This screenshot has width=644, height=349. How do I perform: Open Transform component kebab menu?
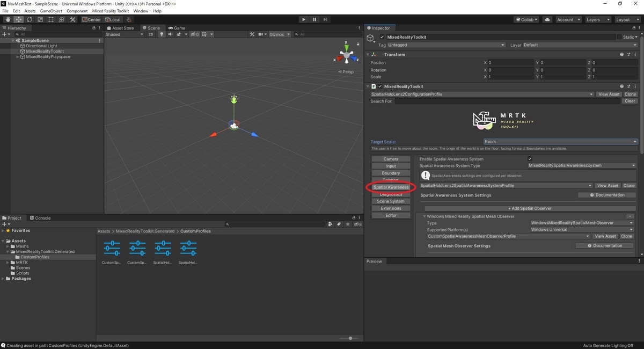click(x=635, y=55)
